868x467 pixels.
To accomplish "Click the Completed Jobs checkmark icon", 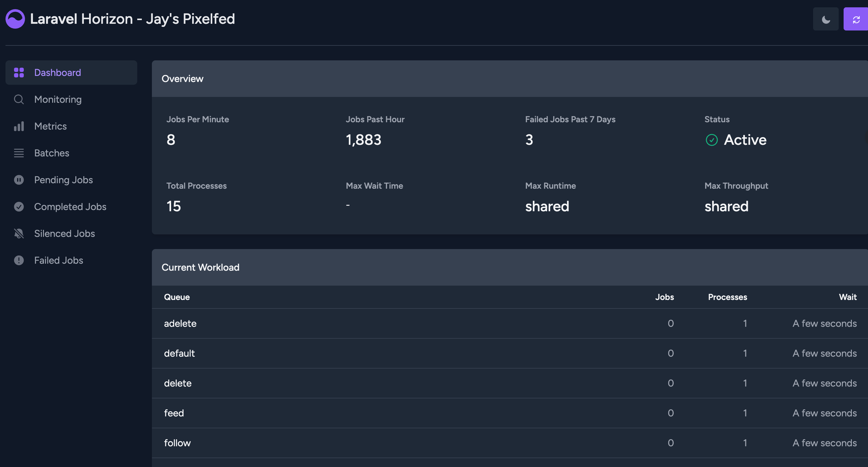I will coord(19,207).
